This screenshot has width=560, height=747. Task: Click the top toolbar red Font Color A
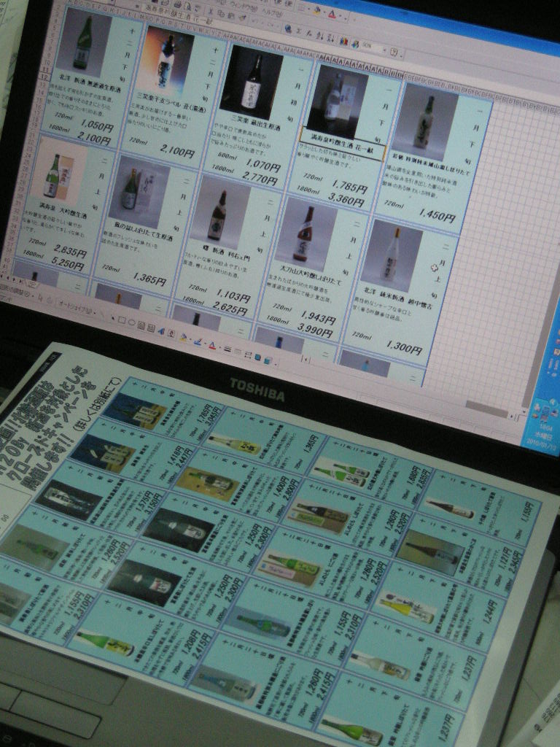pyautogui.click(x=332, y=15)
